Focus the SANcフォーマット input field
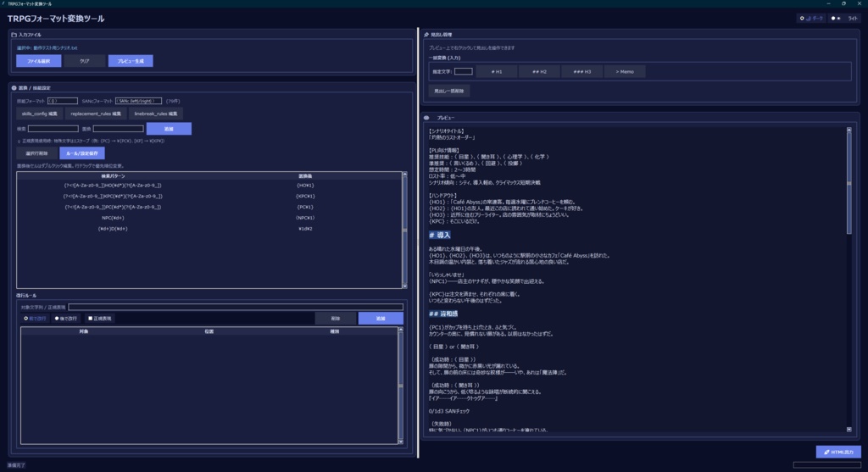The image size is (868, 472). pyautogui.click(x=138, y=101)
